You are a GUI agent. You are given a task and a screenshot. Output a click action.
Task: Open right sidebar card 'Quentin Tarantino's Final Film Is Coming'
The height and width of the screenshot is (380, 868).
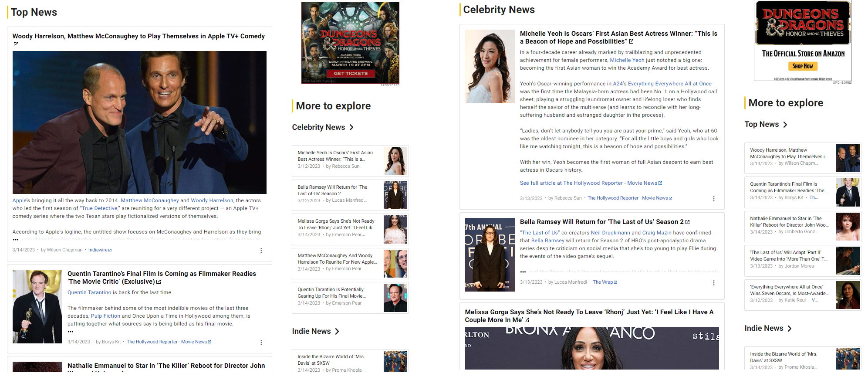pyautogui.click(x=803, y=192)
